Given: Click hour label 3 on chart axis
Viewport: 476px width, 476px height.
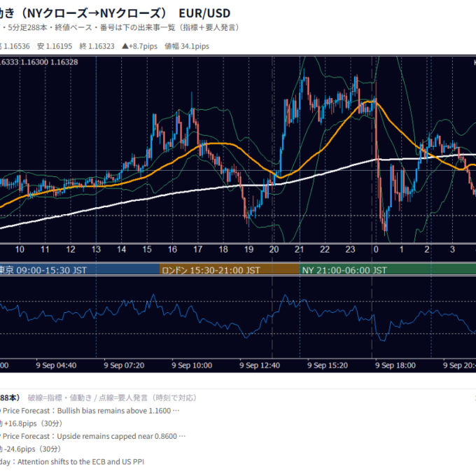Looking at the screenshot, I should click(452, 249).
